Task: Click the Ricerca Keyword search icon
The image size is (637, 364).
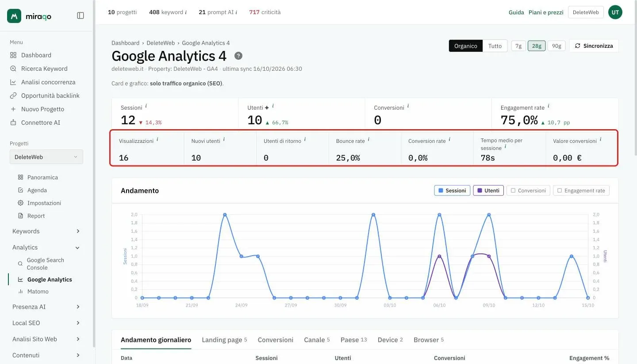Action: [x=13, y=69]
